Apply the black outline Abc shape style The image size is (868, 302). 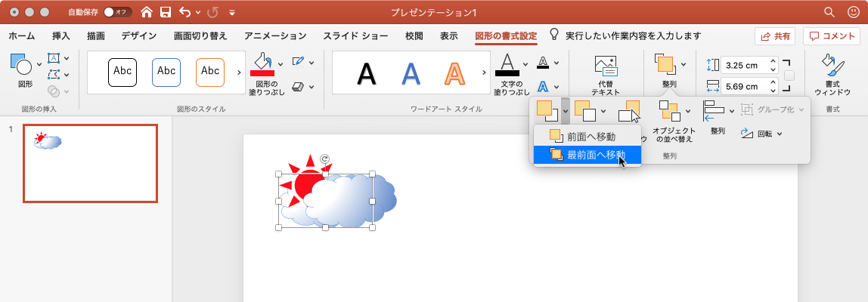tap(122, 72)
